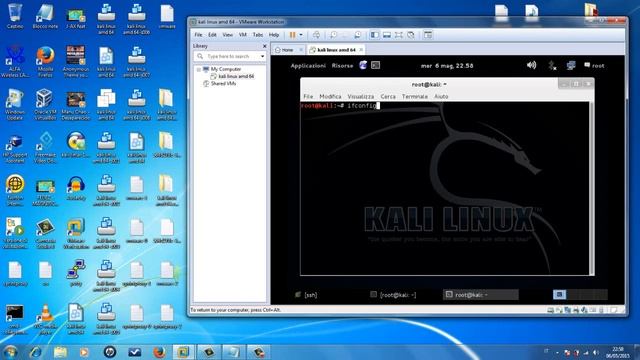Open the terminal Aiuto menu
The height and width of the screenshot is (360, 640).
pos(441,97)
